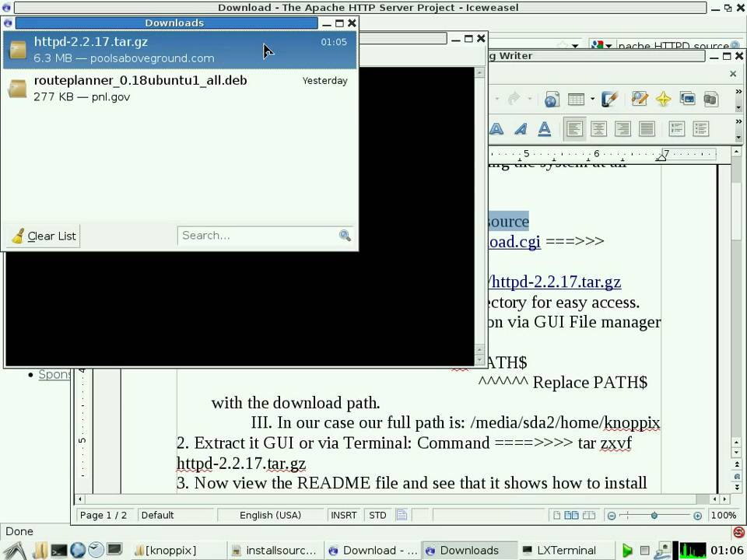The image size is (747, 560).
Task: Toggle the INSRT insert mode field
Action: coord(343,515)
